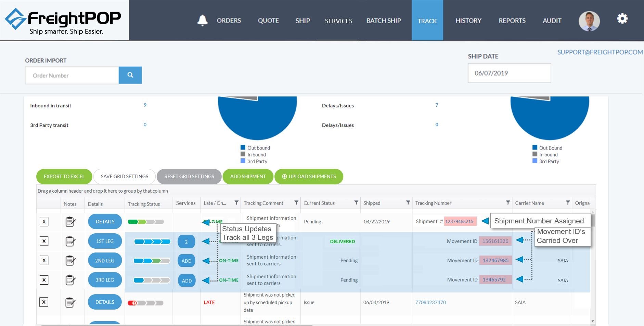
Task: Click UPLOAD SHIPMENTS button
Action: 309,177
